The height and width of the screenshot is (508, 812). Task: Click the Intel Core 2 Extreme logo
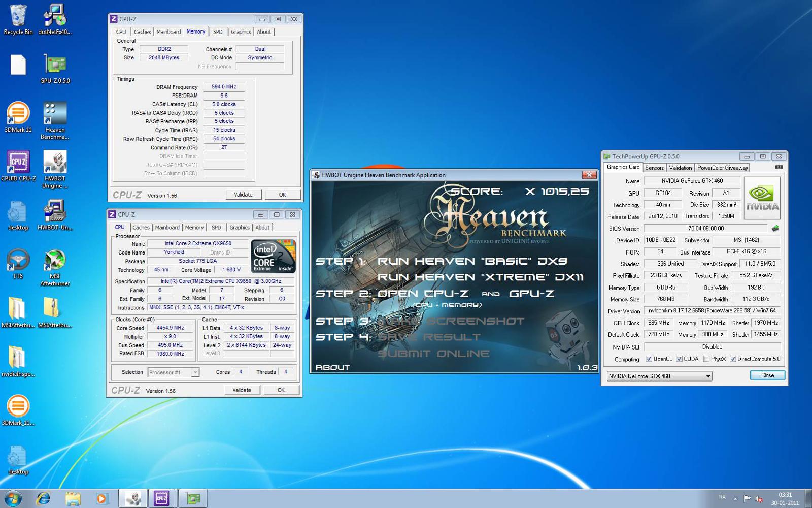(273, 256)
